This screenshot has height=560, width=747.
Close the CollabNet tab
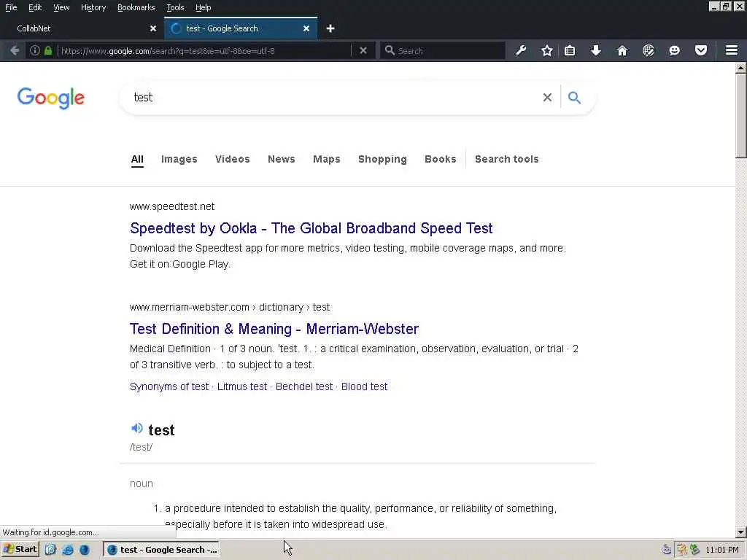pyautogui.click(x=153, y=28)
